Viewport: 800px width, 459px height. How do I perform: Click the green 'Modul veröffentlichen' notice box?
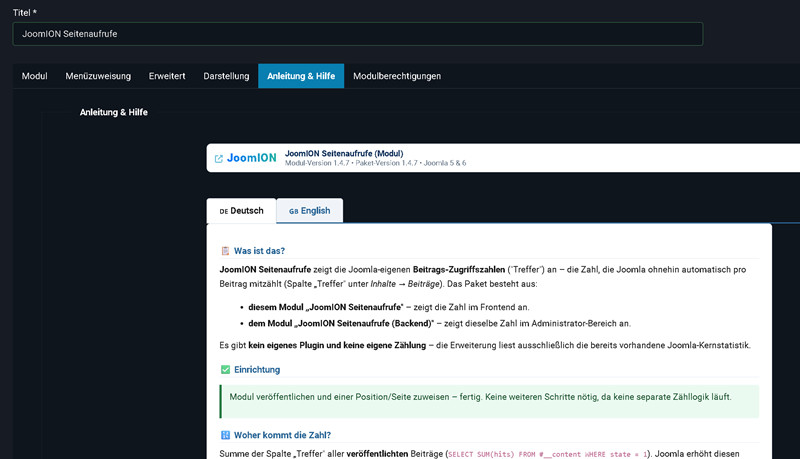click(489, 401)
